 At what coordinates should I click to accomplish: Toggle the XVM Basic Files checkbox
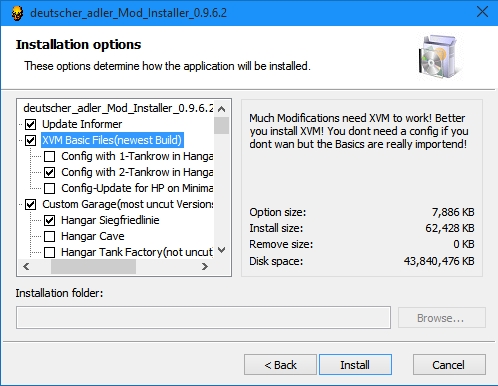point(31,140)
